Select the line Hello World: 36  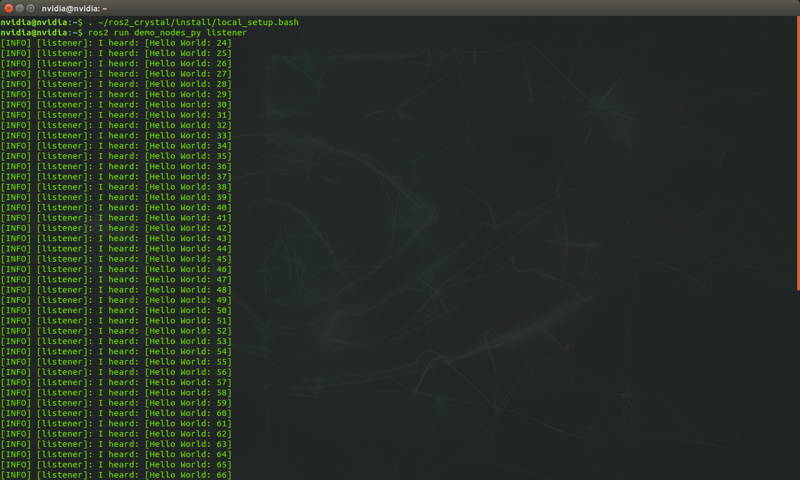click(x=116, y=166)
